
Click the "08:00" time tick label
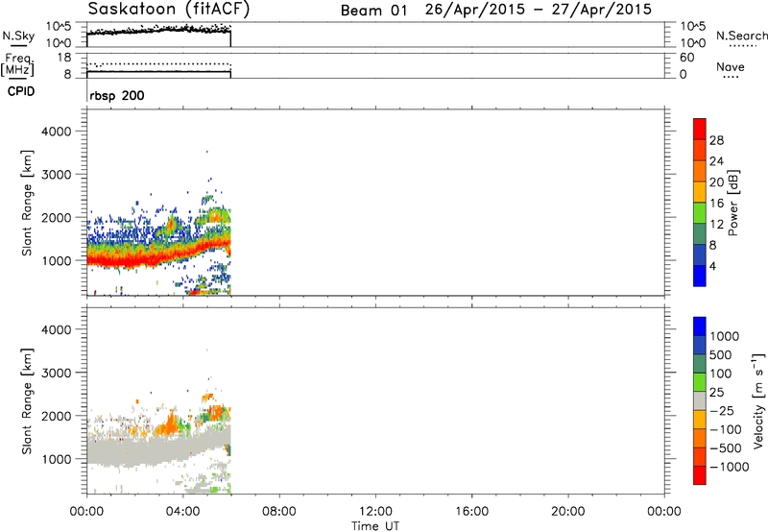(279, 512)
